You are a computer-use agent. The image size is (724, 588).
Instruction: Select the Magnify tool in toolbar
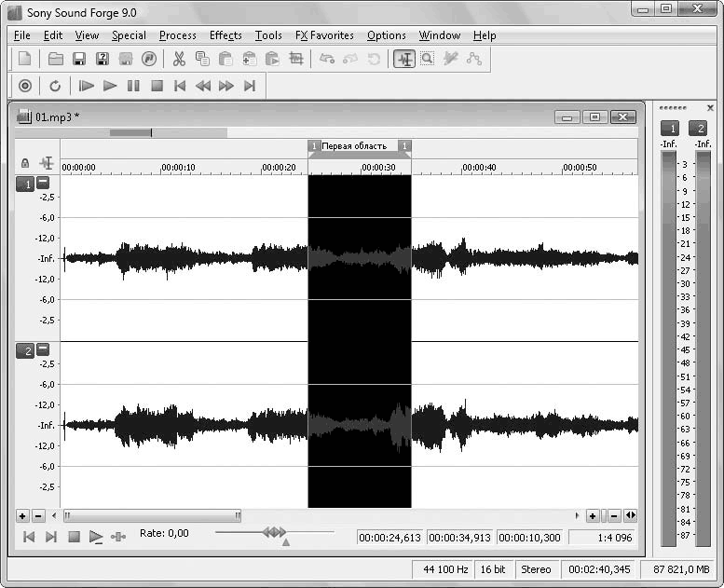(427, 59)
